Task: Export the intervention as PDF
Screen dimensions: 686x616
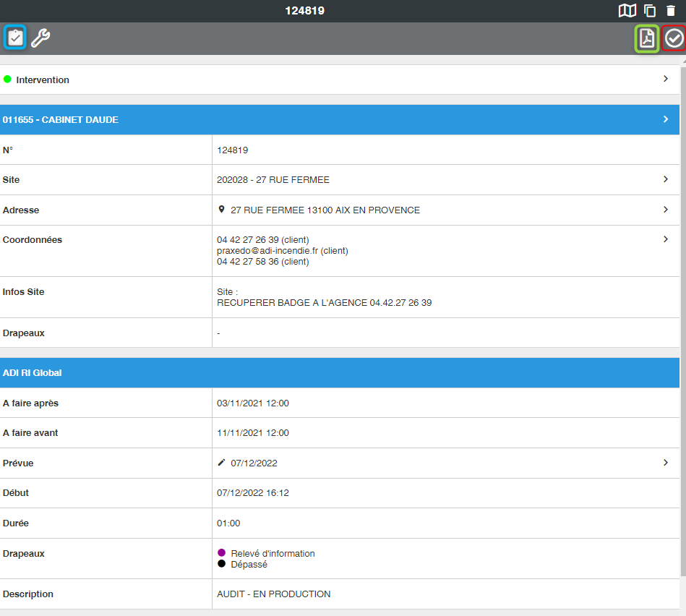Action: click(x=647, y=38)
